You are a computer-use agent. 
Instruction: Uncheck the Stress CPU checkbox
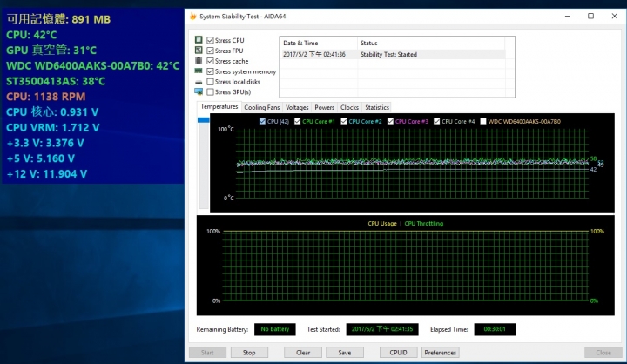[x=211, y=40]
